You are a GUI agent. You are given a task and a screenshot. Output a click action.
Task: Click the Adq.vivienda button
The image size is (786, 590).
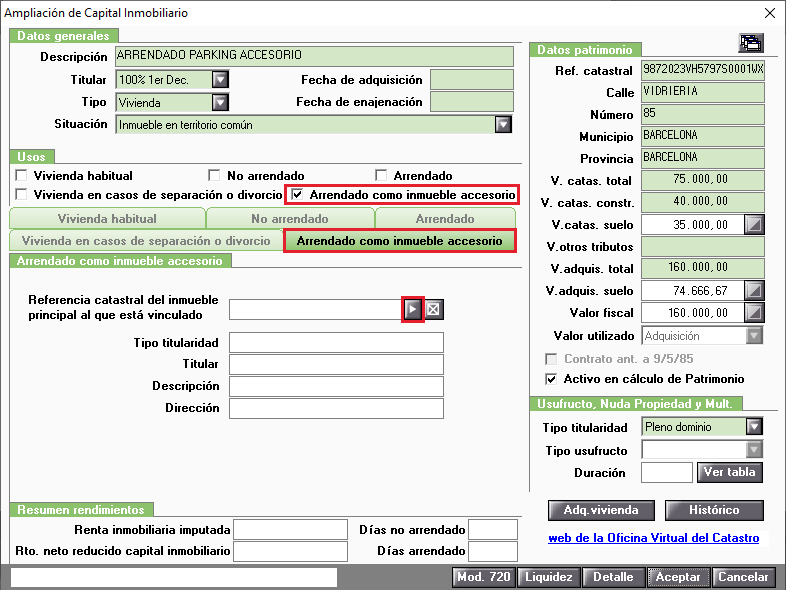(x=601, y=510)
